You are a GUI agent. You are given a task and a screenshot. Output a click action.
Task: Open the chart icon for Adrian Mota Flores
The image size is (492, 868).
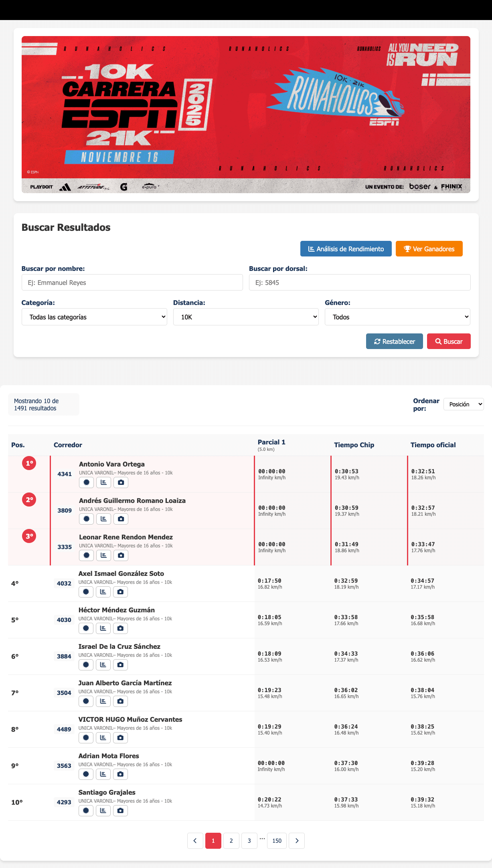[x=103, y=774]
